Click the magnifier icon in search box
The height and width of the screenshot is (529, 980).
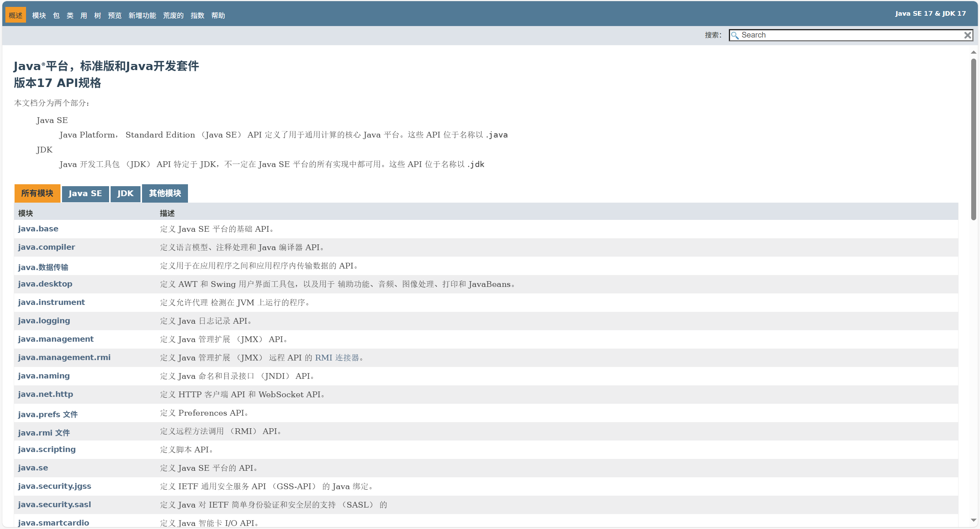(735, 35)
